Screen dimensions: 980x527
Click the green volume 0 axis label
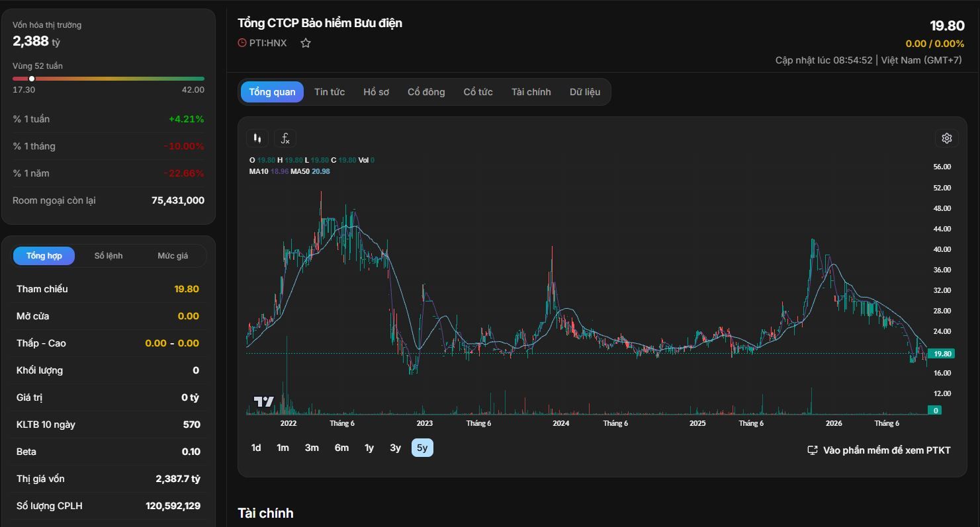click(936, 411)
